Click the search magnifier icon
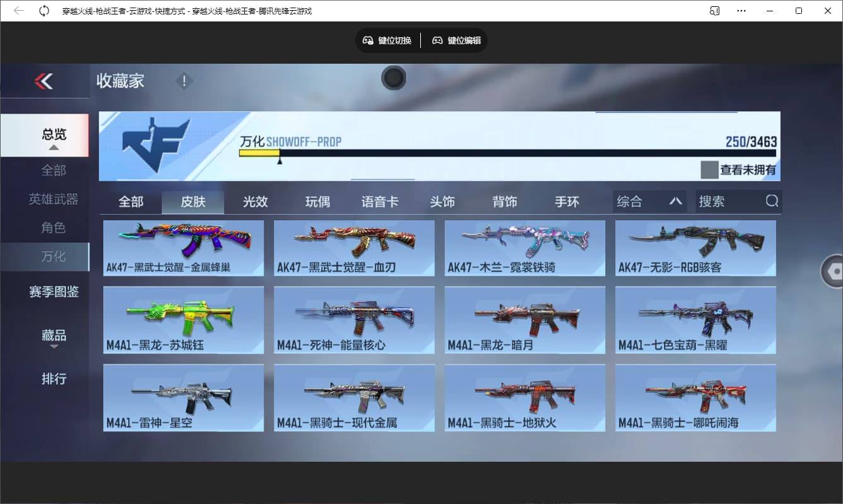 pyautogui.click(x=772, y=201)
